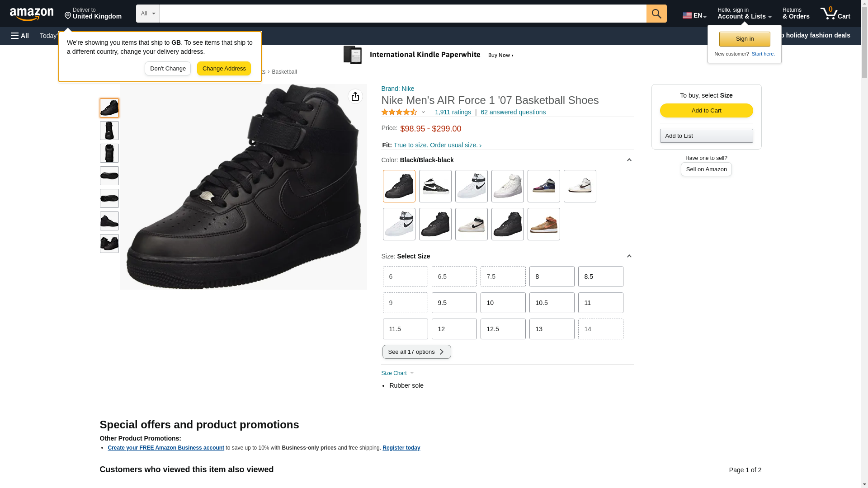Click into the search text field
This screenshot has width=868, height=488.
point(402,14)
